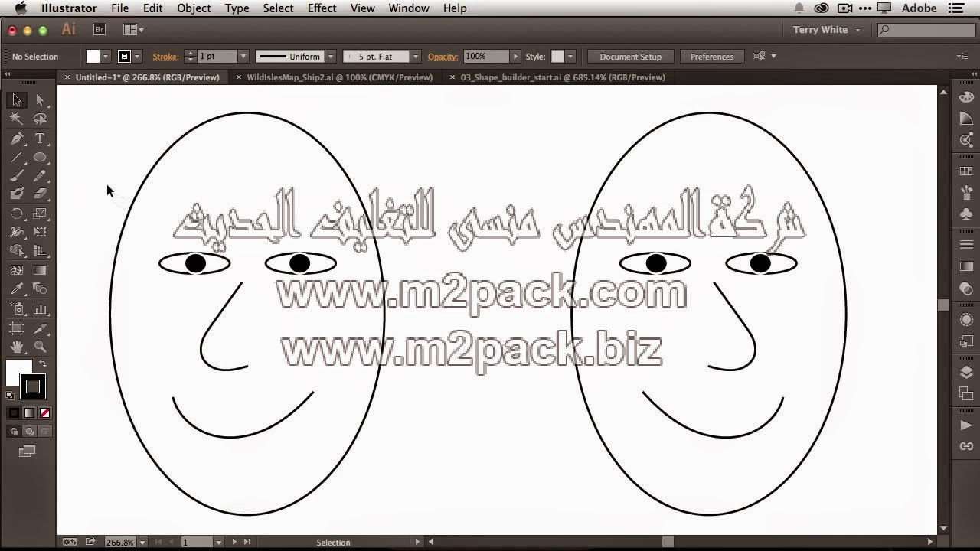The image size is (980, 551).
Task: Open the Brushes panel icon
Action: tap(966, 193)
